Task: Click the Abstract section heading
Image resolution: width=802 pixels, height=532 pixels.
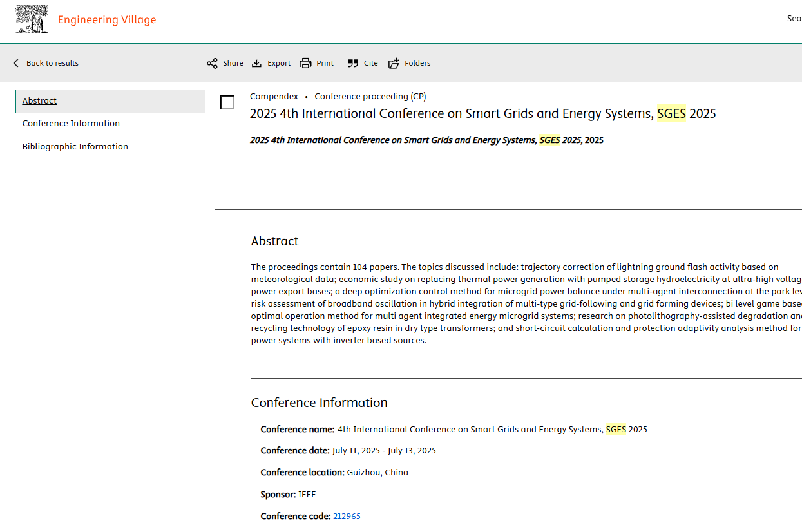Action: point(274,242)
